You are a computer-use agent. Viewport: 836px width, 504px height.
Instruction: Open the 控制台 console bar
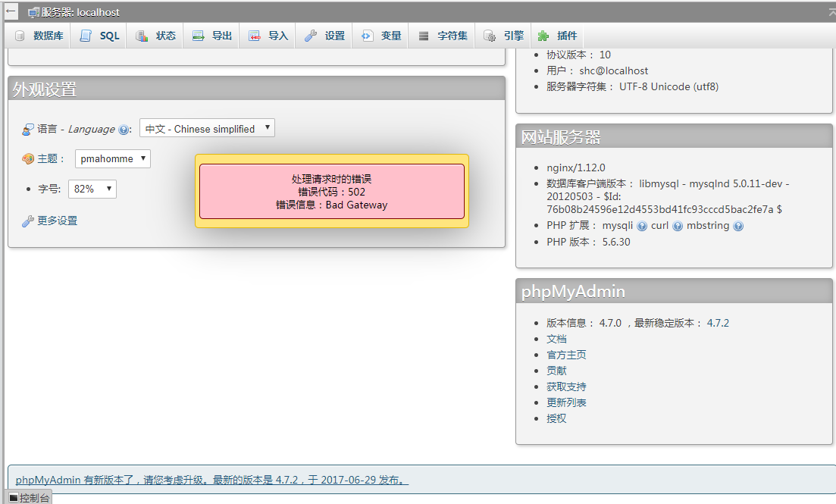29,498
